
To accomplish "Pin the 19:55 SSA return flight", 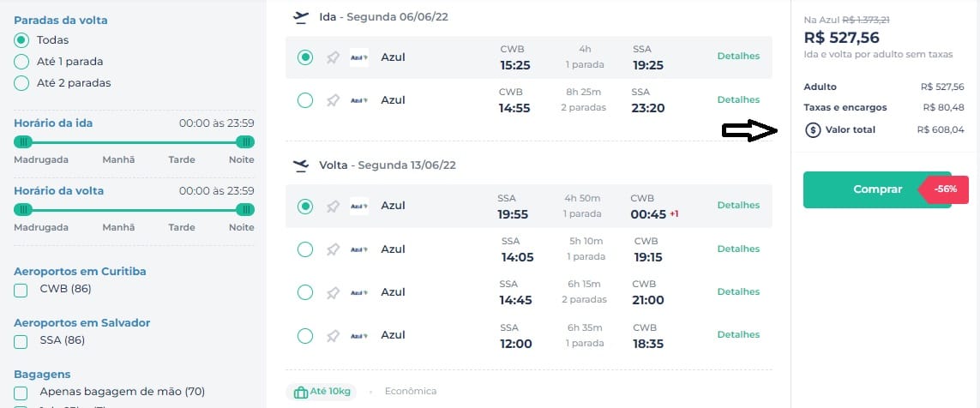I will click(333, 207).
